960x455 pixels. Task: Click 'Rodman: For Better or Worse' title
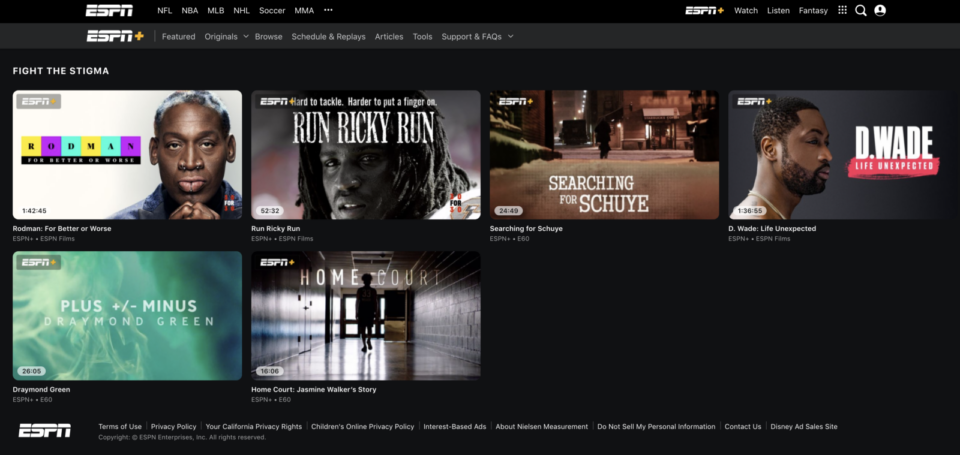point(62,228)
